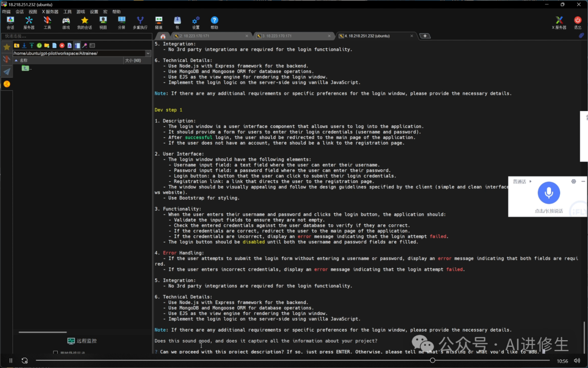Open 我的会话 star toolbar icon
Image resolution: width=588 pixels, height=368 pixels.
84,22
